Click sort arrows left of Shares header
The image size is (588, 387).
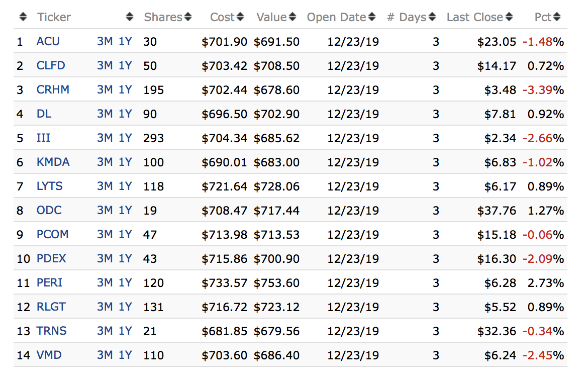130,17
